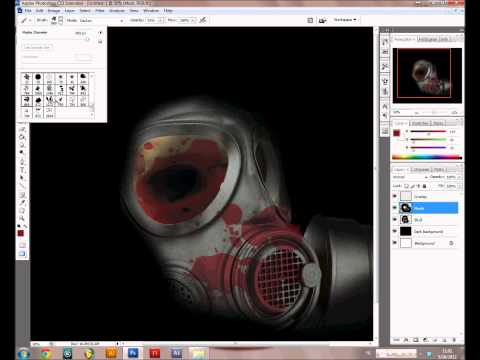Open the layer blend mode dropdown
The width and height of the screenshot is (480, 360).
pyautogui.click(x=410, y=177)
